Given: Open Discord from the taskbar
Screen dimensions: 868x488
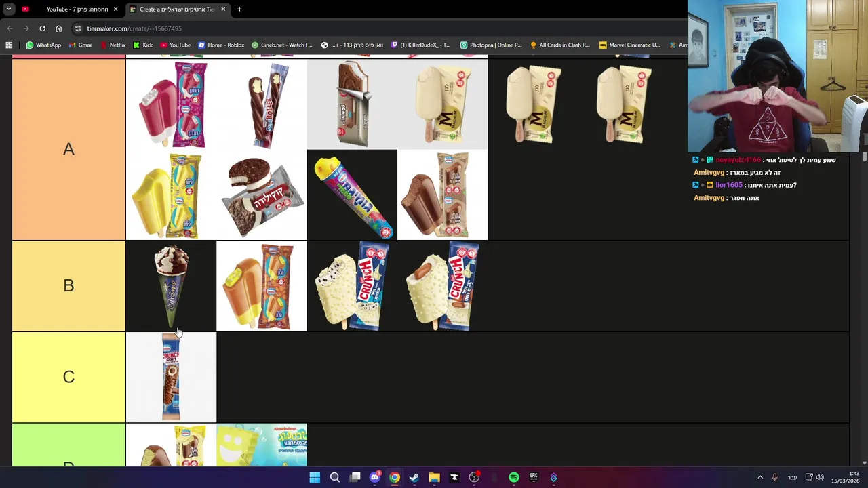Looking at the screenshot, I should click(x=374, y=477).
